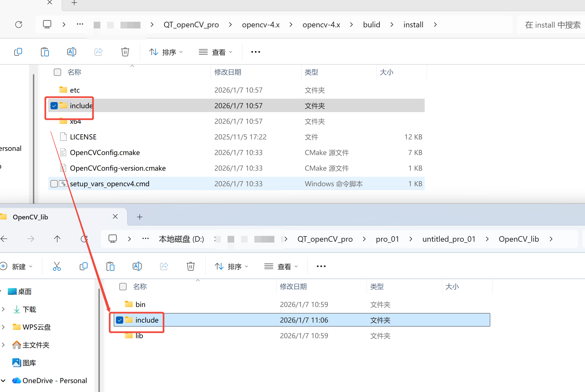Toggle select-all checkbox in OpenCV_lib window

coord(123,287)
